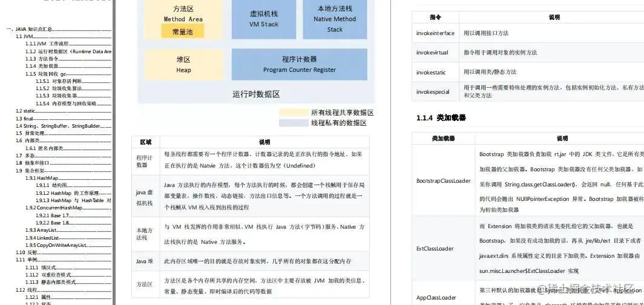Open the 'JAVA 知识点汇总' top-level contents entry
Viewport: 644px width, 305px height.
click(59, 30)
